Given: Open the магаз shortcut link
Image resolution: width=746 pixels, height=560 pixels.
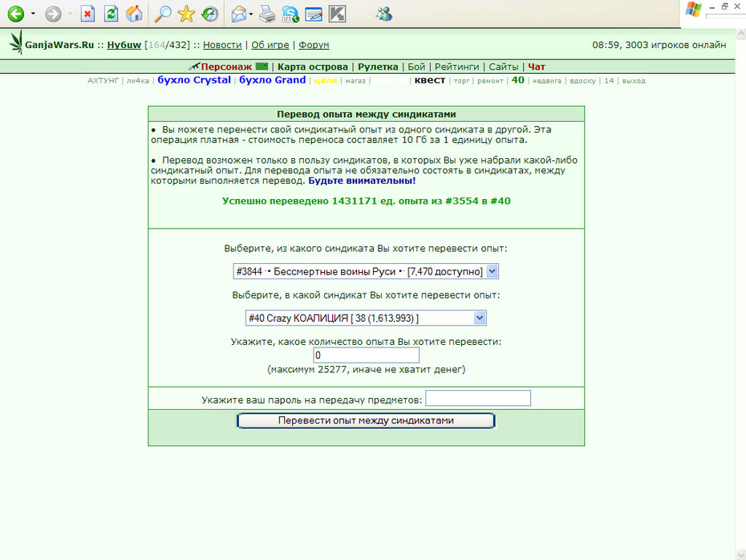Looking at the screenshot, I should click(x=355, y=81).
